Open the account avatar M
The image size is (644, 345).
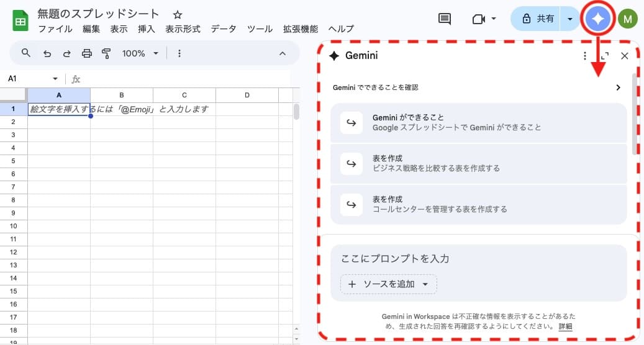pyautogui.click(x=627, y=19)
